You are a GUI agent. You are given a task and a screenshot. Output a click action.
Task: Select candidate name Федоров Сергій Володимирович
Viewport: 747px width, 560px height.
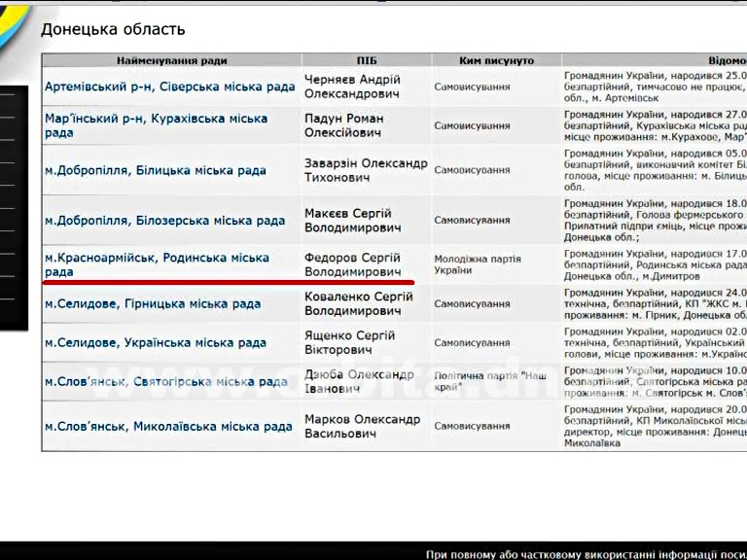pos(352,264)
